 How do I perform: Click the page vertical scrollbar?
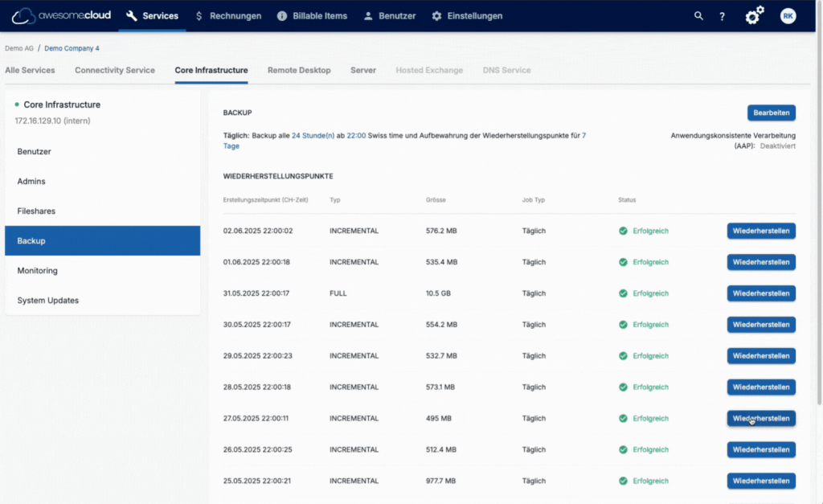[819, 202]
